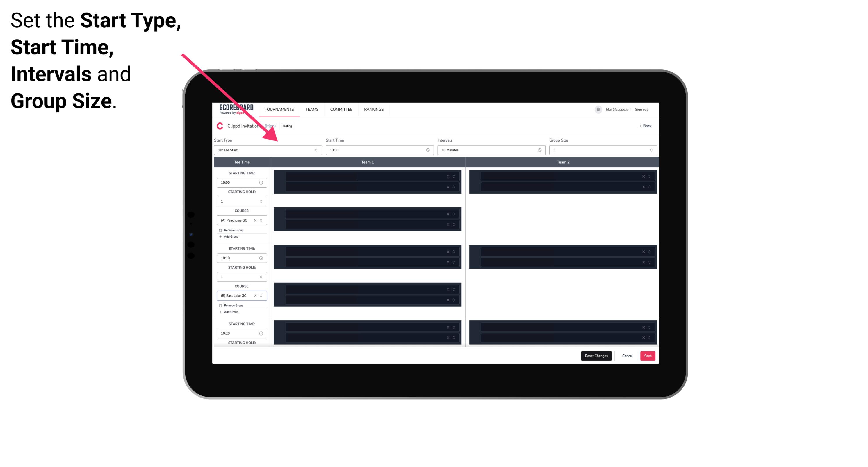Click the X icon on Team 1 first tee time row
868x467 pixels.
tap(448, 176)
